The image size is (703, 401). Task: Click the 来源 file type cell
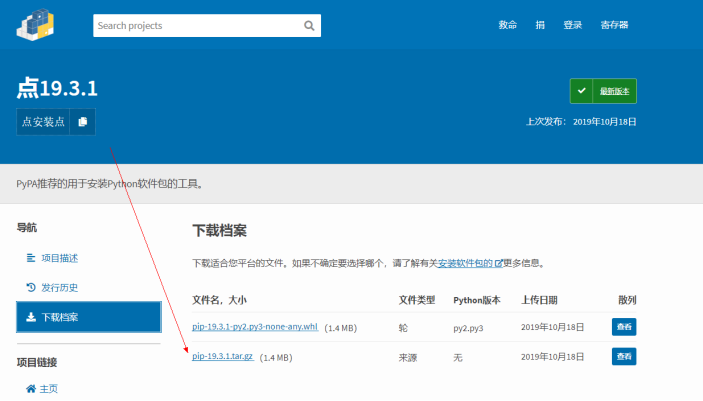[x=408, y=357]
